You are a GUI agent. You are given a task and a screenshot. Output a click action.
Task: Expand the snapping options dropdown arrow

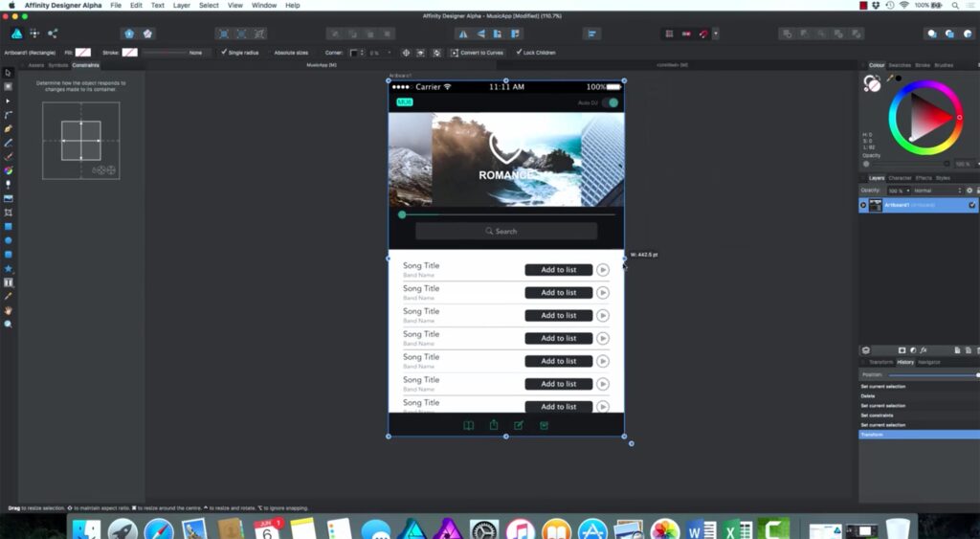click(715, 34)
